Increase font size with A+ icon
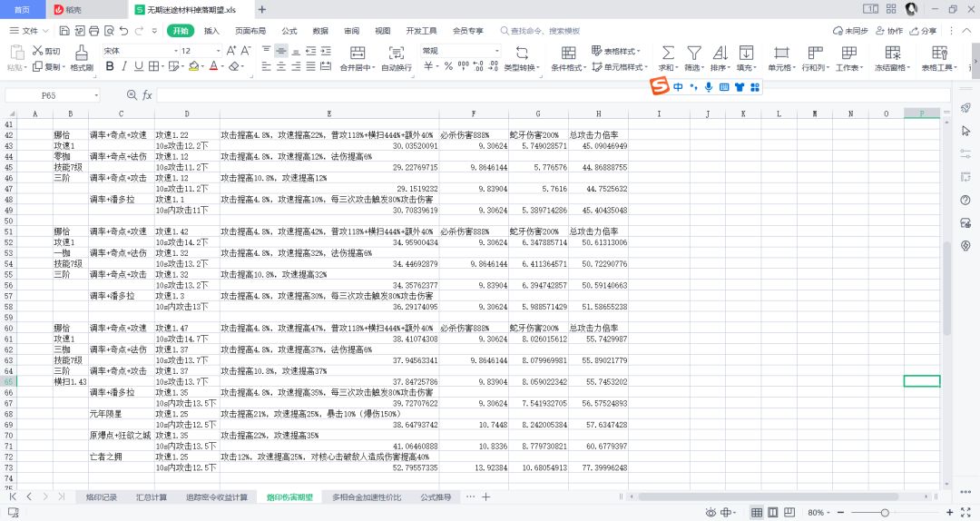 coord(231,51)
